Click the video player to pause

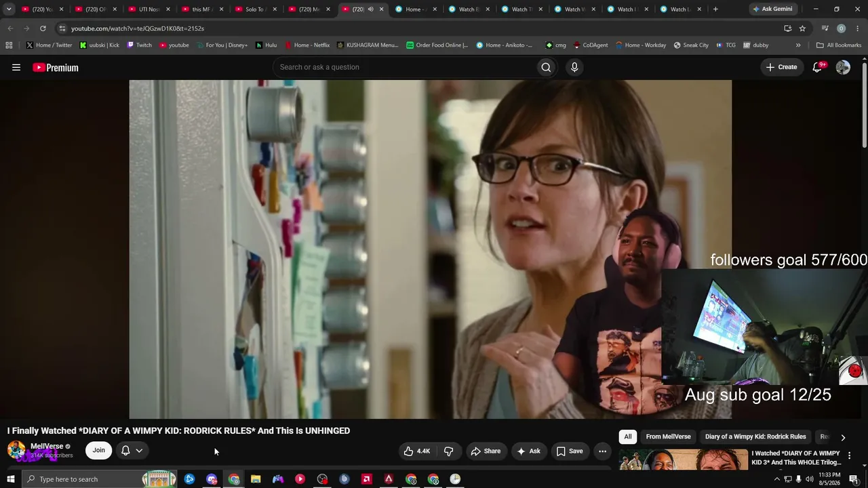point(430,249)
